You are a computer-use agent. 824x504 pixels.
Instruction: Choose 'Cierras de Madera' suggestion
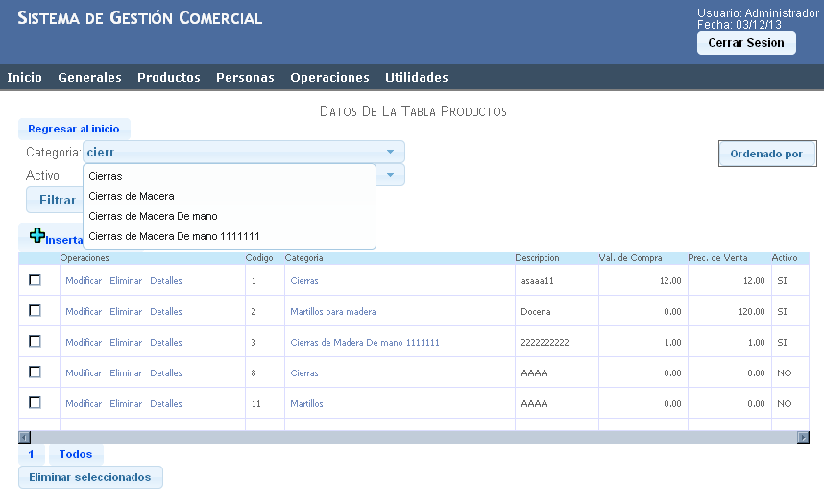[230, 196]
